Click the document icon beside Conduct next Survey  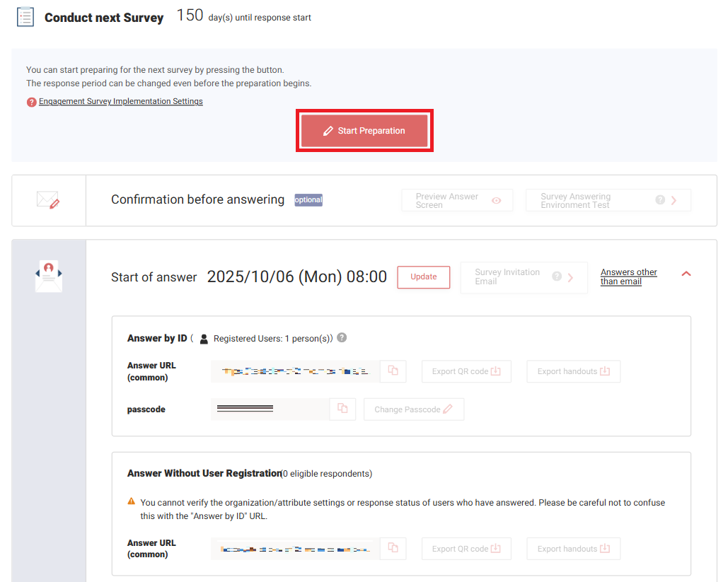(24, 16)
